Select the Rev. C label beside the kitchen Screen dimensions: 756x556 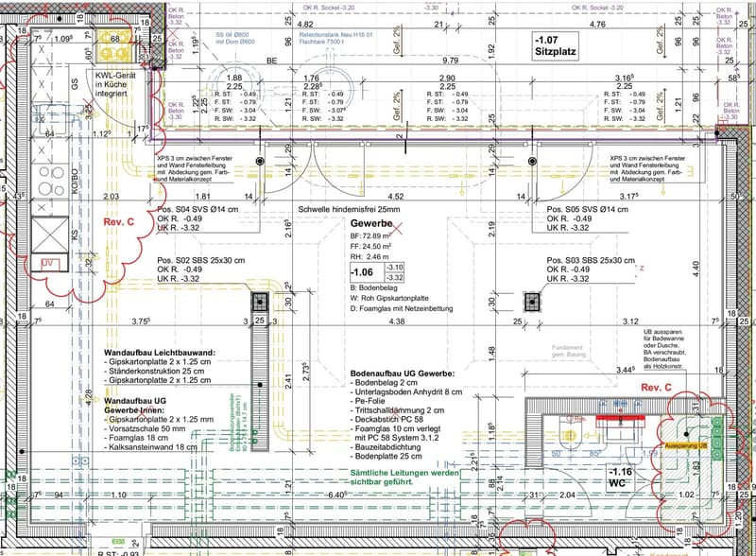coord(119,222)
